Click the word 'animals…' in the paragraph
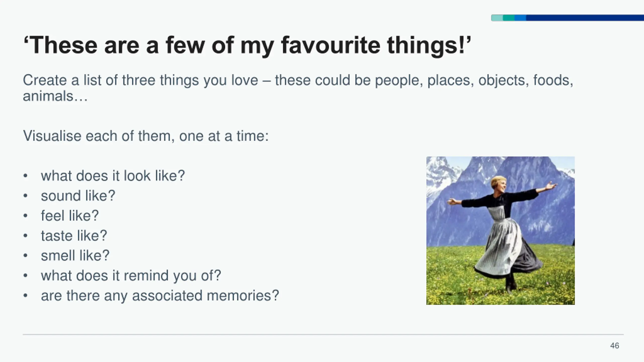This screenshot has height=362, width=644. coord(55,96)
